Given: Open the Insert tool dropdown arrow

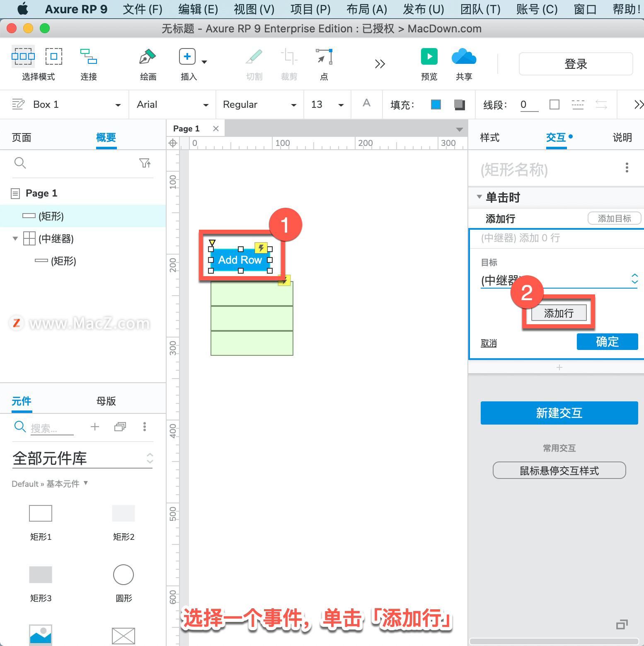Looking at the screenshot, I should (204, 62).
